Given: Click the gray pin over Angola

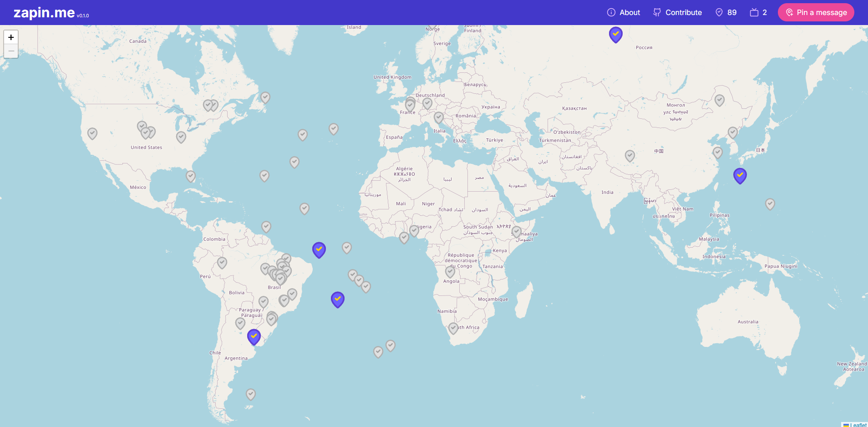Looking at the screenshot, I should coord(450,272).
